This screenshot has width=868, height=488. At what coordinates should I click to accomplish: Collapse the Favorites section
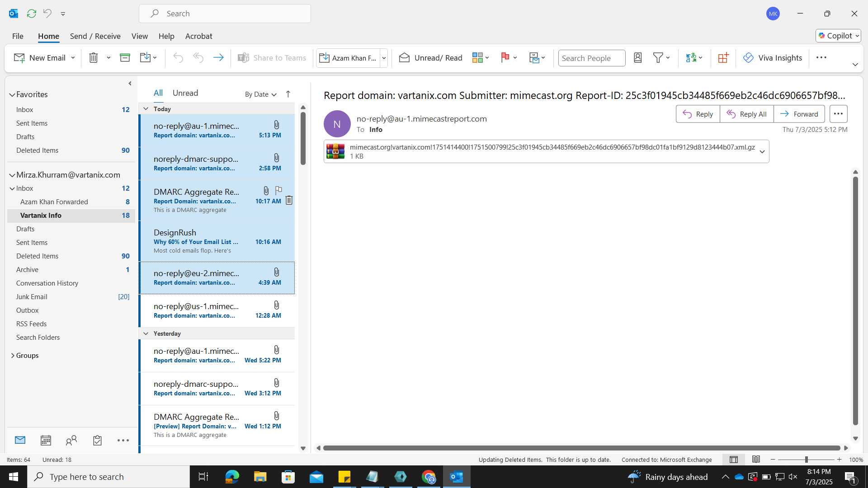(x=12, y=94)
